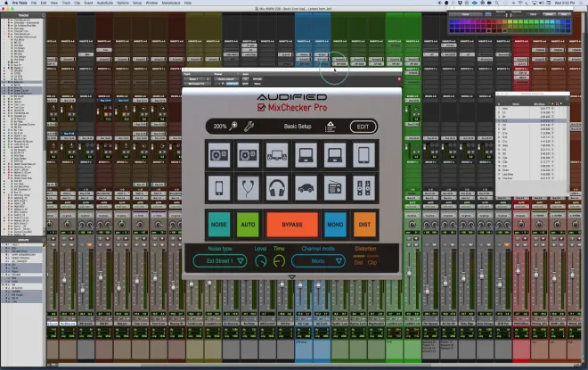Viewport: 588px width, 370px height.
Task: Pick the bright red swatch in top palette row
Action: coord(488,21)
